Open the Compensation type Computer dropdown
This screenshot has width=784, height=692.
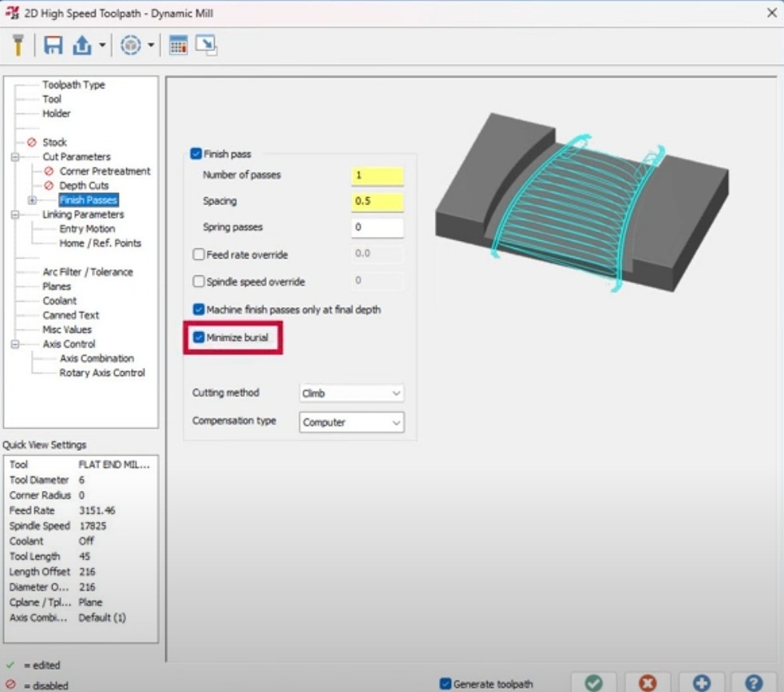(351, 422)
